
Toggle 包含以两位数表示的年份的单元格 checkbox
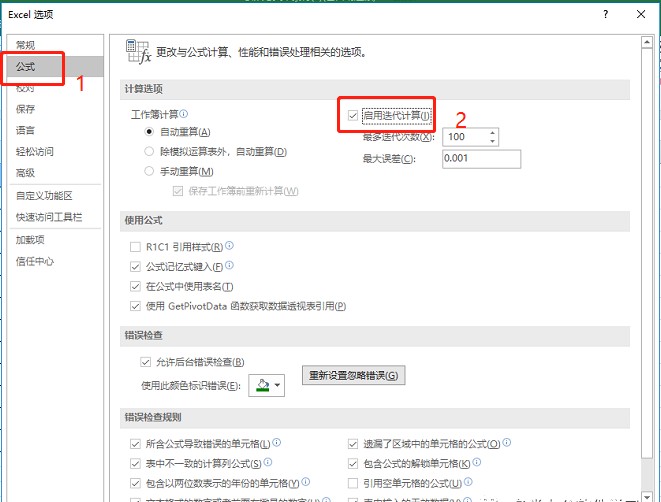coord(135,483)
